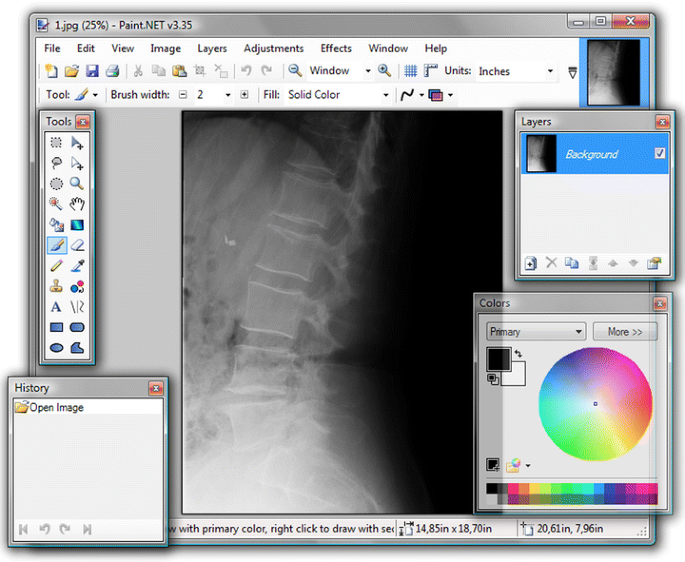The width and height of the screenshot is (685, 562).
Task: Expand the Fill Solid Color dropdown
Action: 338,95
